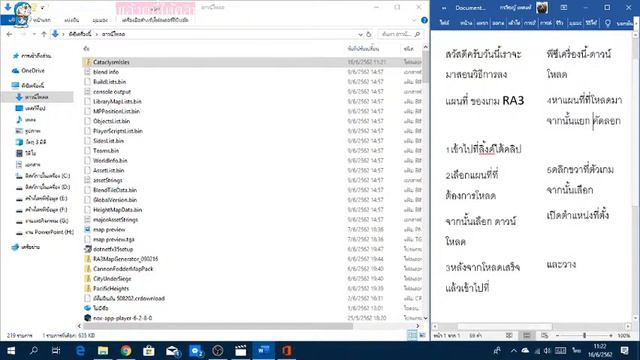Image resolution: width=640 pixels, height=360 pixels.
Task: Switch Word to Print Layout view
Action: [x=527, y=336]
